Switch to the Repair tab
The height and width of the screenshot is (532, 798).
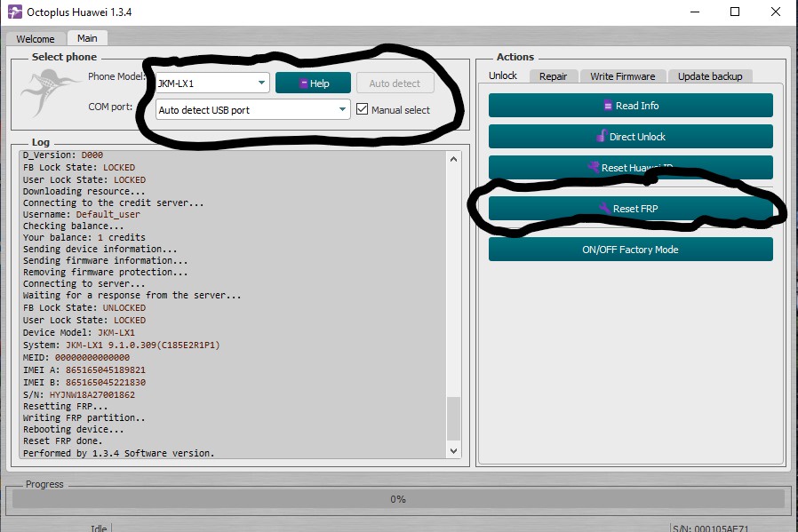coord(553,76)
